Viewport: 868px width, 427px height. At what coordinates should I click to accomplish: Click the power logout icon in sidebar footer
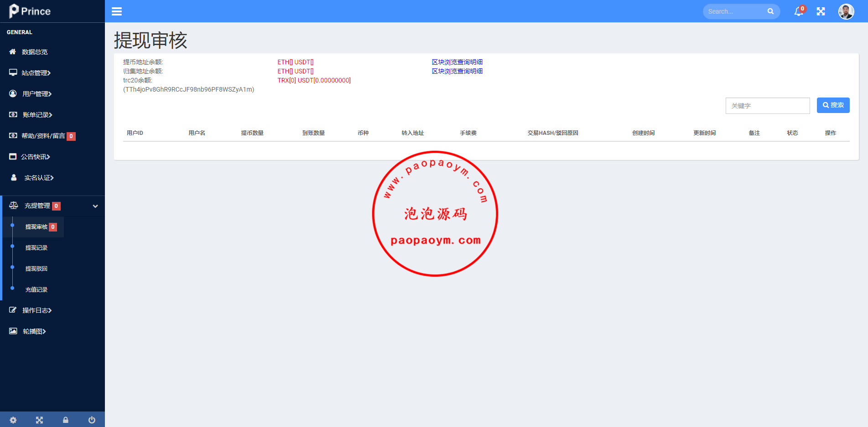tap(92, 420)
